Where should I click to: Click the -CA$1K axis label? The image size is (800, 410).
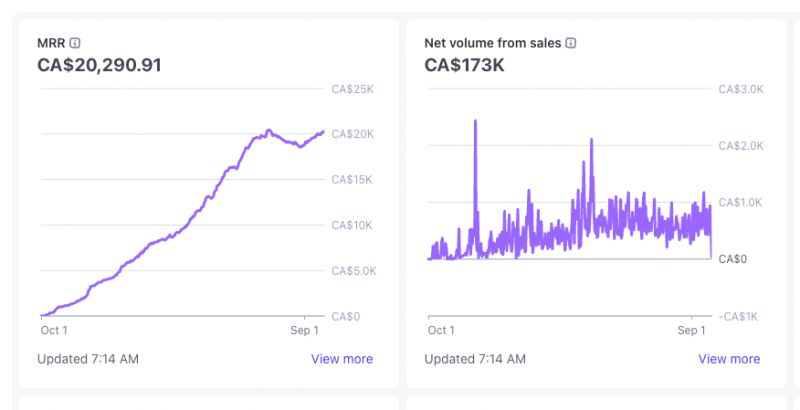[x=738, y=316]
